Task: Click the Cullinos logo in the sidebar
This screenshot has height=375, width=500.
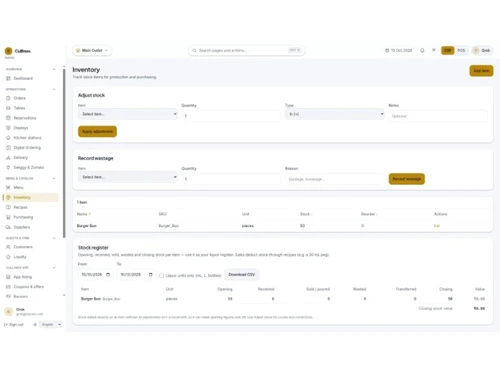Action: 8,51
